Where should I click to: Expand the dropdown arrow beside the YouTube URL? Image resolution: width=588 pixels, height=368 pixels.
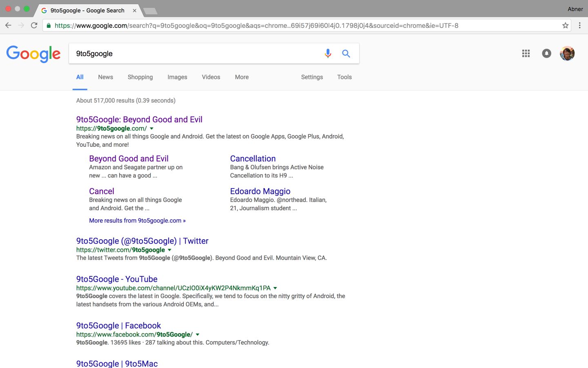(x=275, y=288)
